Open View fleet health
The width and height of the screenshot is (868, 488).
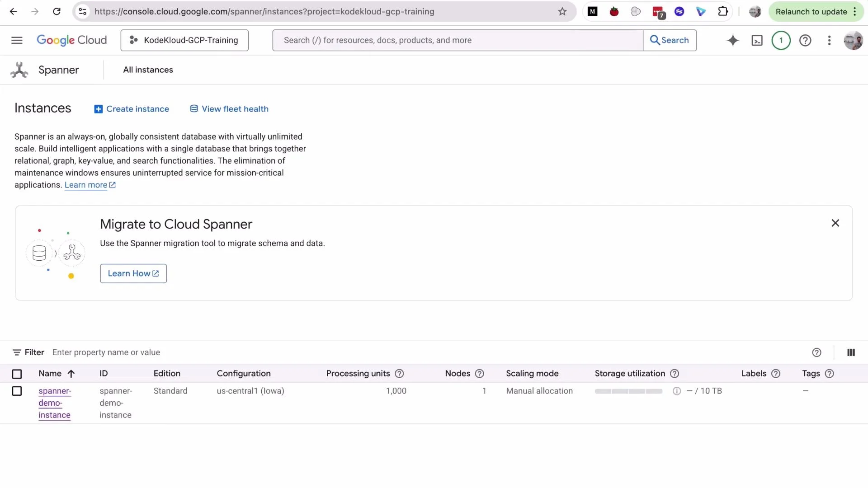(229, 109)
